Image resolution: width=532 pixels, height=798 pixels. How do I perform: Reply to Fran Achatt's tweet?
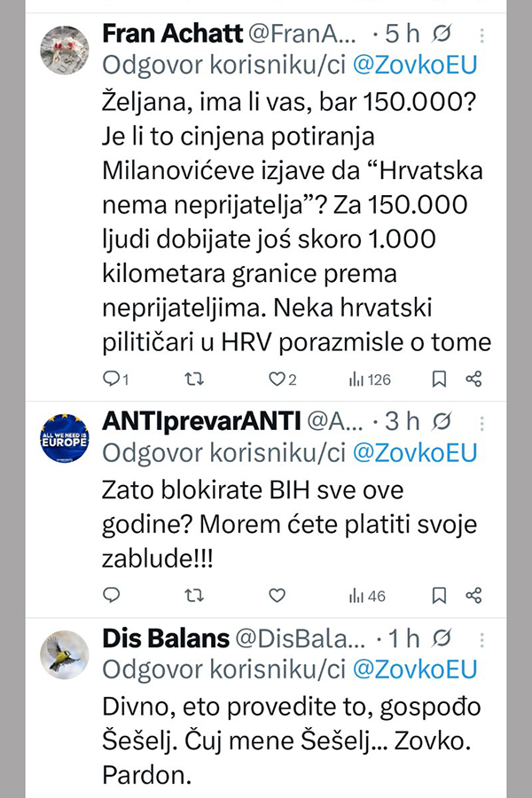112,379
